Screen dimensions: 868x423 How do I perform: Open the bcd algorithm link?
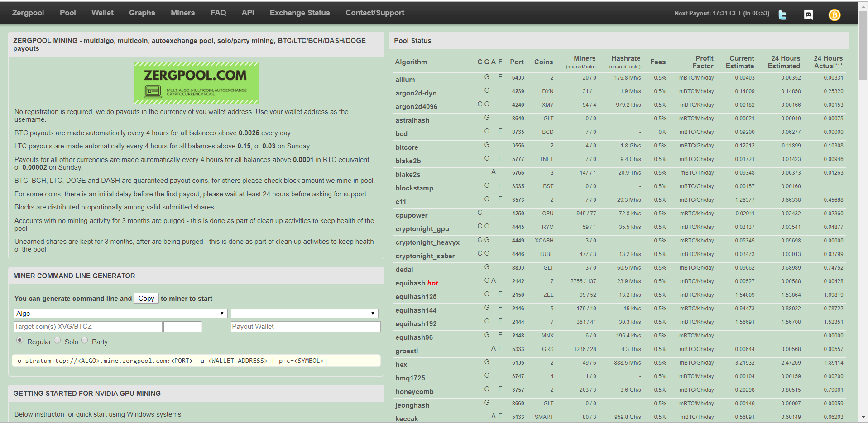pos(402,134)
